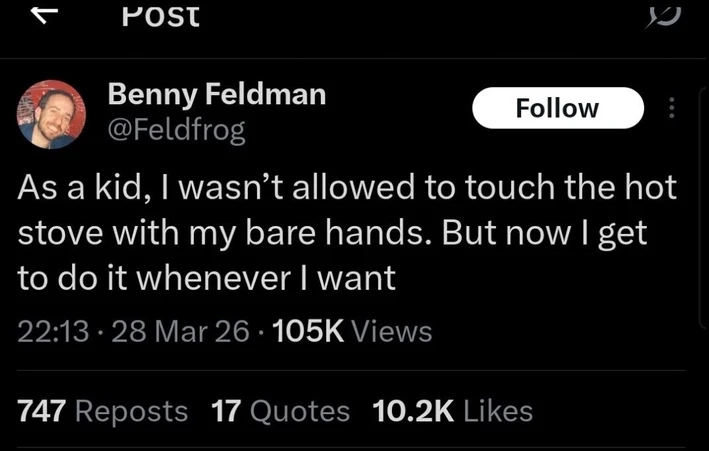Screen dimensions: 709x451
Task: Show the 747 Reposts list
Action: tap(102, 411)
